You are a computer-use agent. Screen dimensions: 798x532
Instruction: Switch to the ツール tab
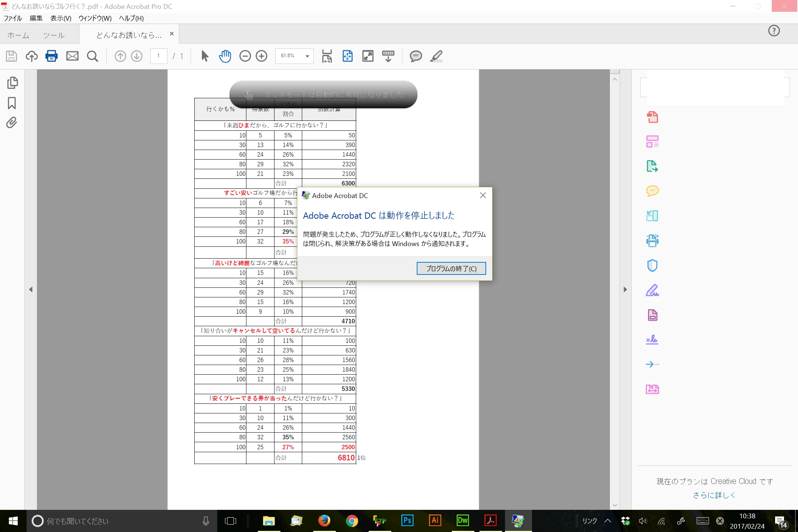(x=54, y=35)
